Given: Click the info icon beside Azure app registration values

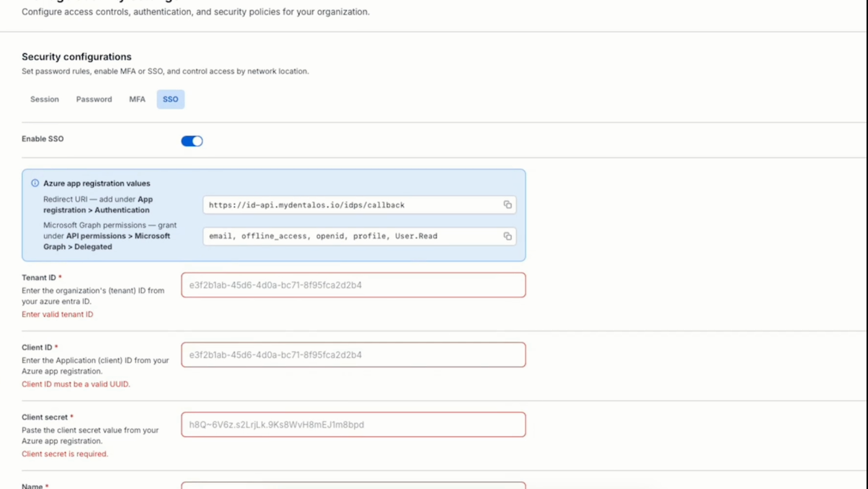Looking at the screenshot, I should (35, 183).
